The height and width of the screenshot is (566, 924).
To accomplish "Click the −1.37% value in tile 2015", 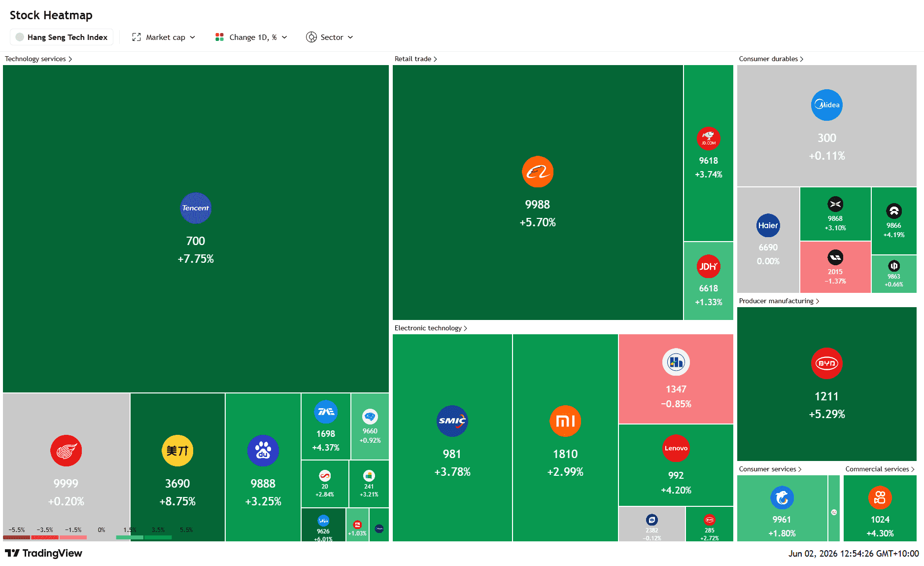I will (x=835, y=281).
